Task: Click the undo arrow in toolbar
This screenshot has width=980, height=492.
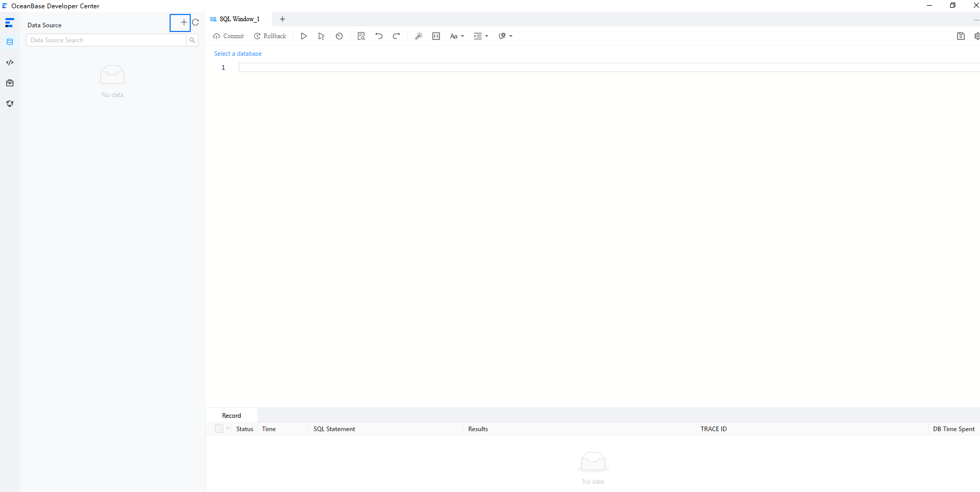Action: coord(379,36)
